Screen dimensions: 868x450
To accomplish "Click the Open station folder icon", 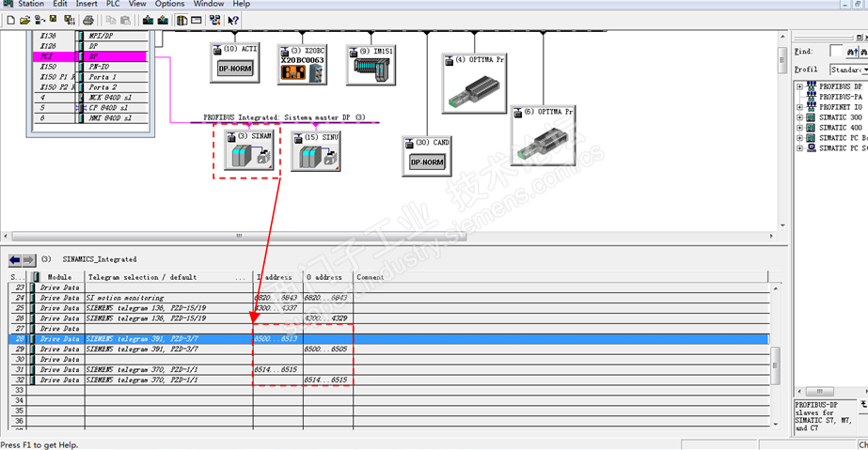I will [x=24, y=21].
